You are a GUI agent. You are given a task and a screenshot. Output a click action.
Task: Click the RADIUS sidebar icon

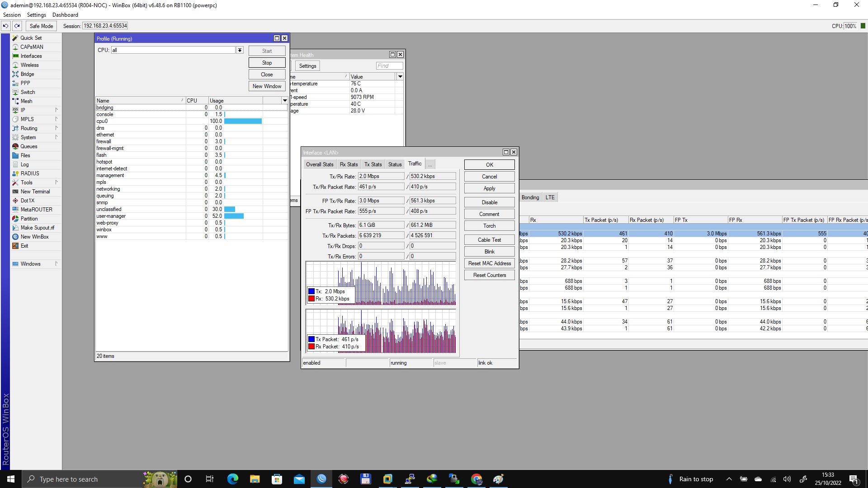pos(15,174)
